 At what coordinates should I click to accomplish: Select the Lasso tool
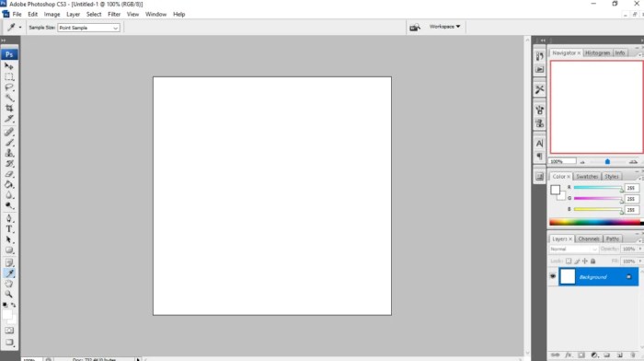tap(9, 87)
